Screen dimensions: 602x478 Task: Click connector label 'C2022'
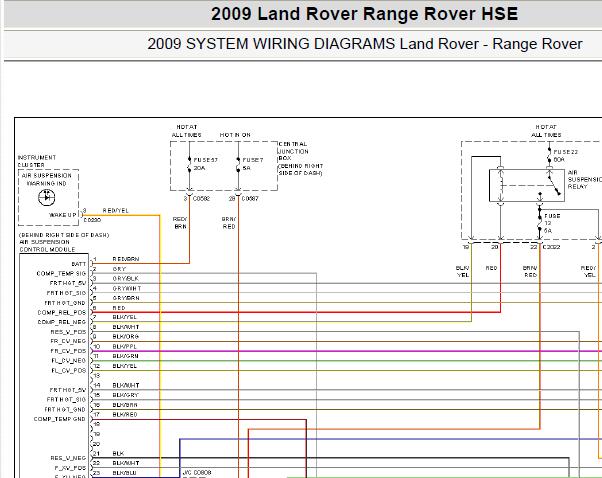pyautogui.click(x=551, y=247)
